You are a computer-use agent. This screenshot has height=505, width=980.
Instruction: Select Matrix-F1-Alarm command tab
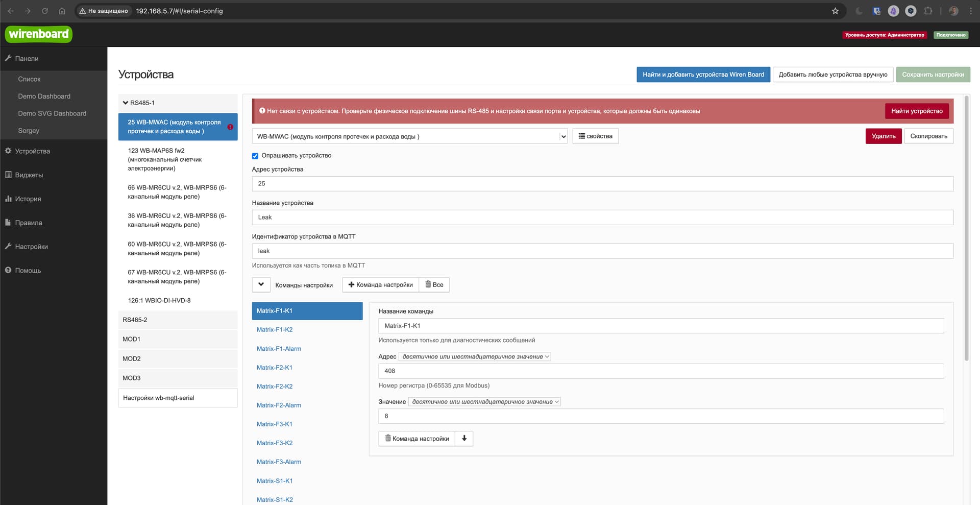[307, 349]
